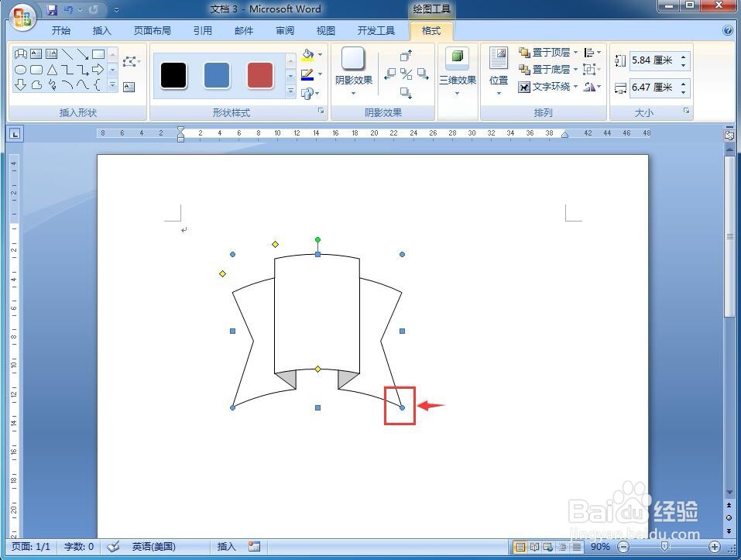This screenshot has width=741, height=560.
Task: Click the tab stop selector box
Action: coord(15,134)
